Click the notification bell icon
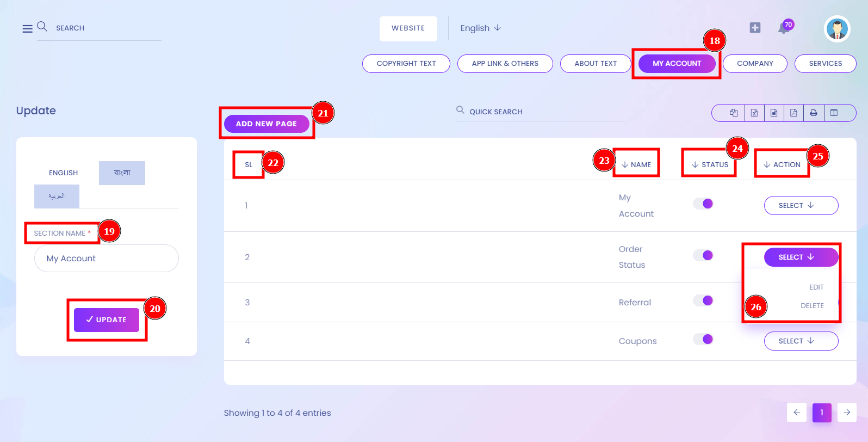The width and height of the screenshot is (868, 442). [784, 28]
